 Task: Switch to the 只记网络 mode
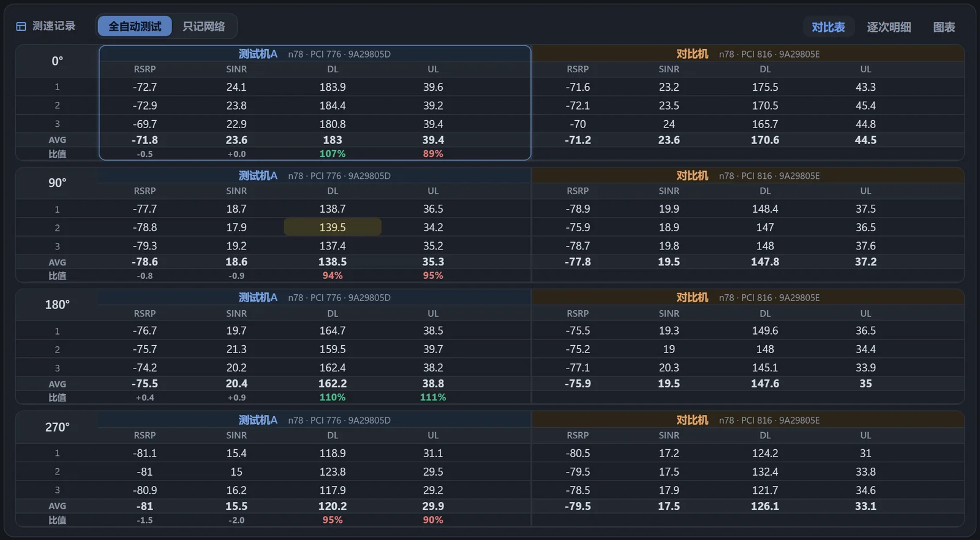[x=204, y=26]
